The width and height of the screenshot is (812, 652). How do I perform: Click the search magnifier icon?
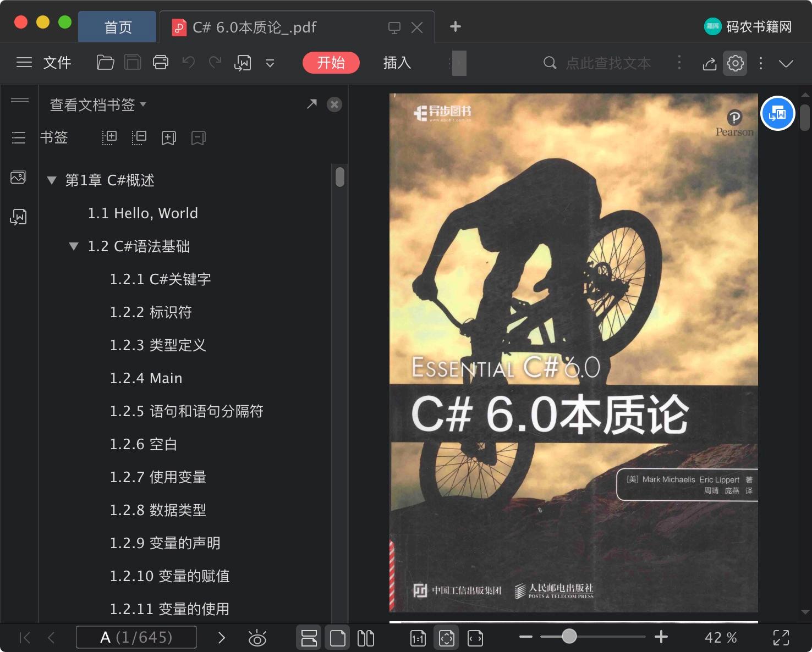point(550,63)
